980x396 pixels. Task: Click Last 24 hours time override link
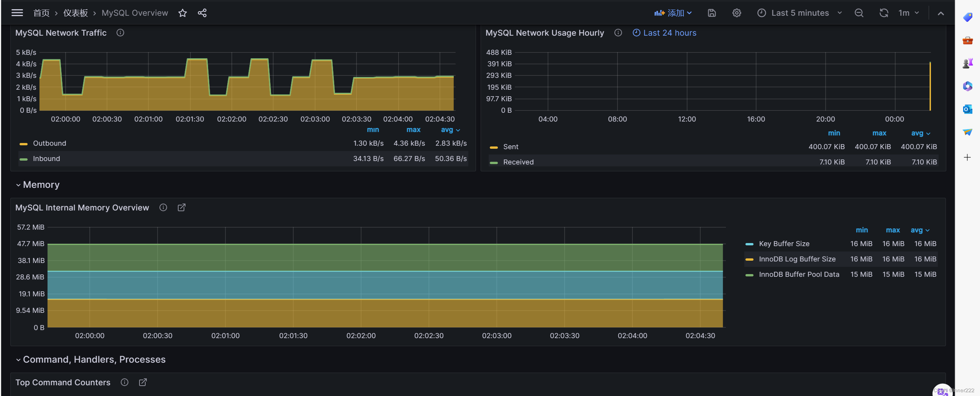pyautogui.click(x=664, y=33)
